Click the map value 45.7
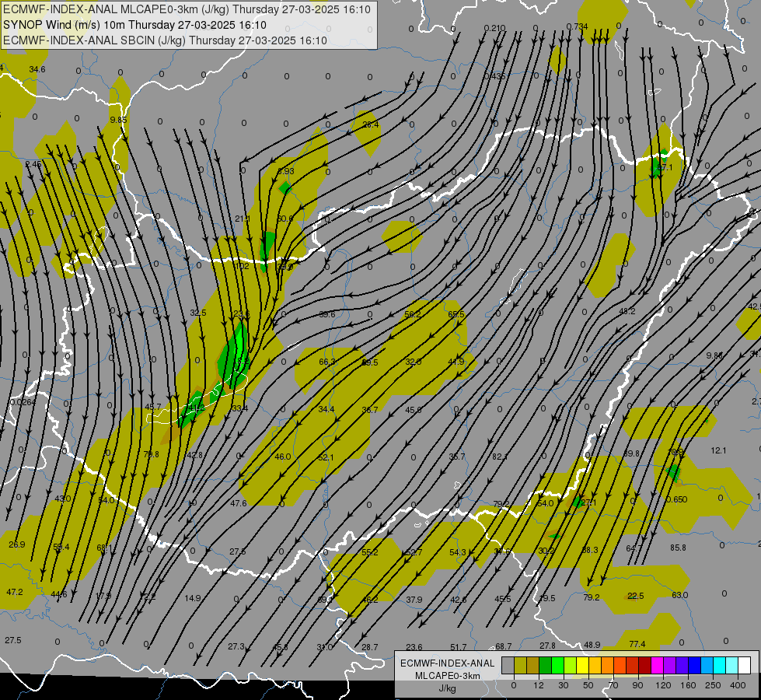 coord(153,407)
